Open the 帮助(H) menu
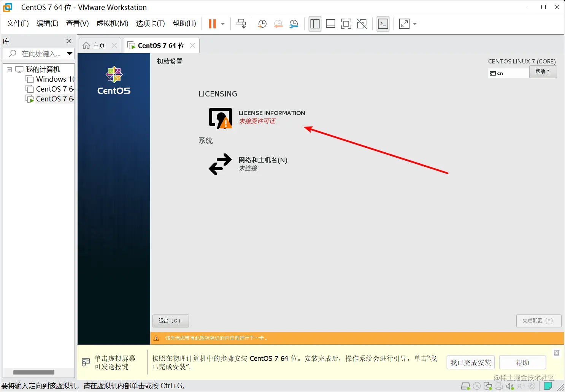The height and width of the screenshot is (392, 565). point(184,24)
